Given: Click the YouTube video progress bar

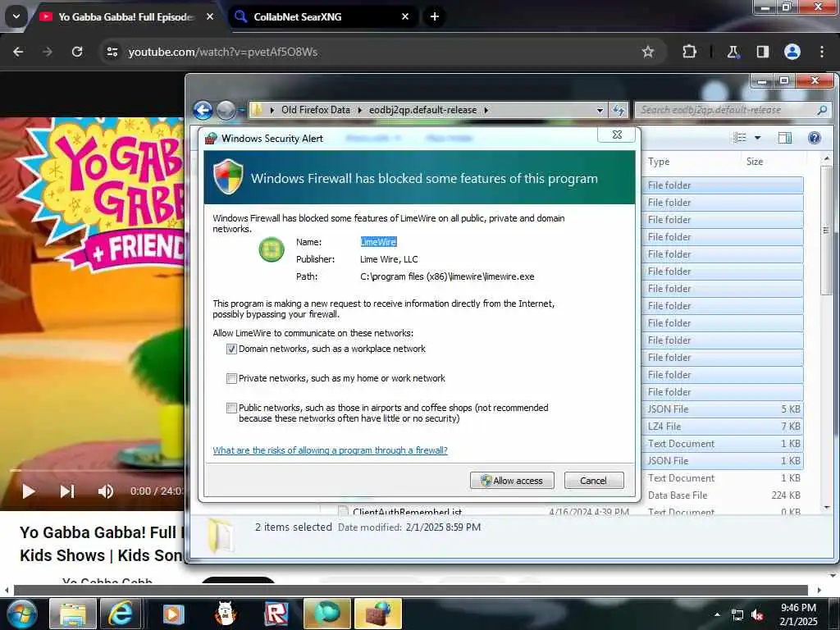Looking at the screenshot, I should pos(97,470).
